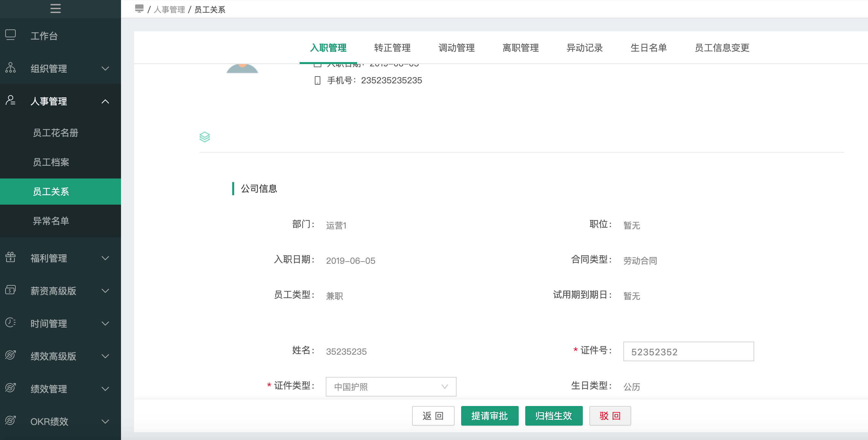Screen dimensions: 868x440
Task: Expand the 组织管理 chevron
Action: click(105, 69)
